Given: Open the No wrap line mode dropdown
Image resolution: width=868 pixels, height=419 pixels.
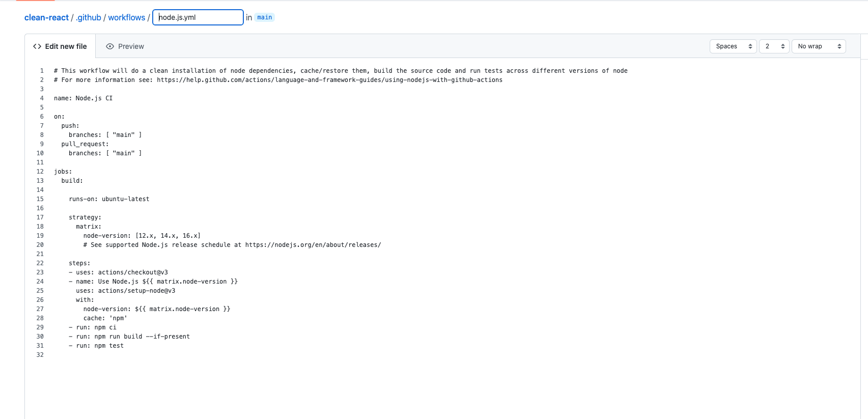Looking at the screenshot, I should [819, 46].
